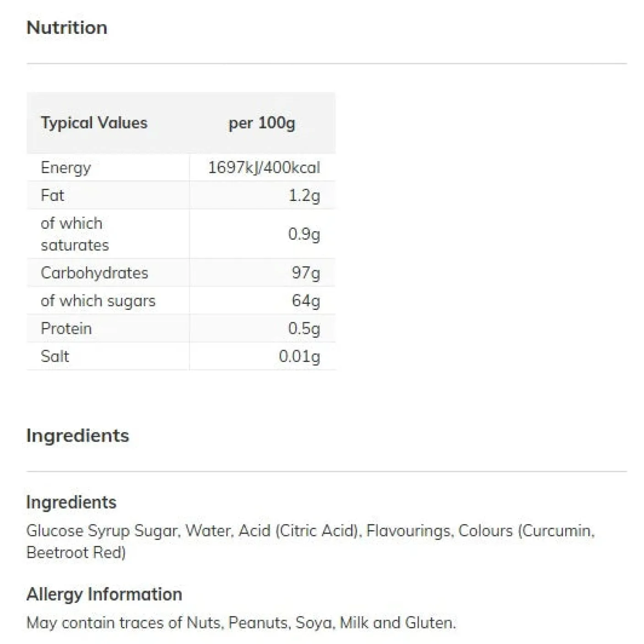Click the Typical Values column header
The image size is (644, 644).
pos(94,123)
